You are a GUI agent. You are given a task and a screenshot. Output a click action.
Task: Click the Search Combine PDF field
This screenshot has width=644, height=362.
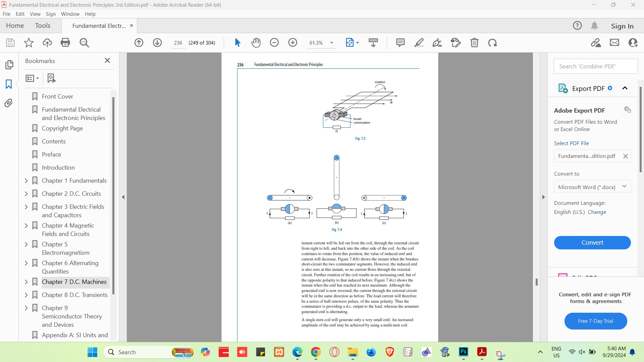(x=595, y=66)
